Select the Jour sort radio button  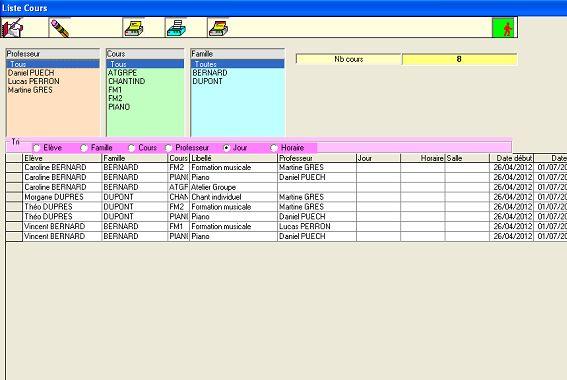tap(226, 148)
